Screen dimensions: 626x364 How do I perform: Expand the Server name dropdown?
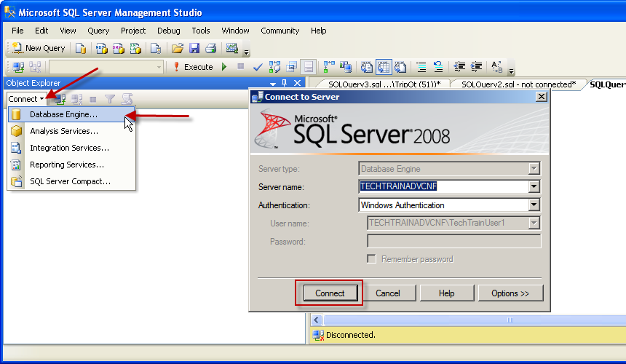534,186
